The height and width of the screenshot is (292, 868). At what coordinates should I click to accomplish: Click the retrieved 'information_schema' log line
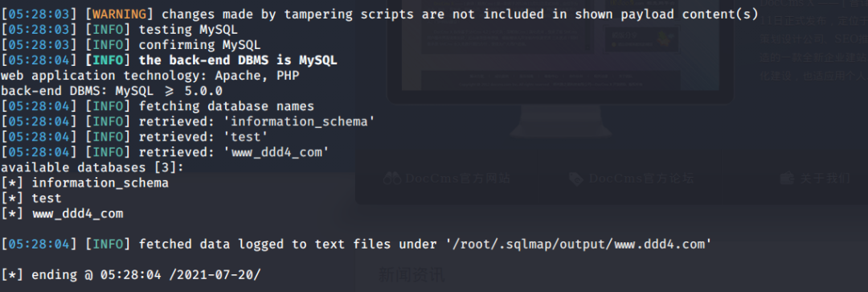point(188,121)
